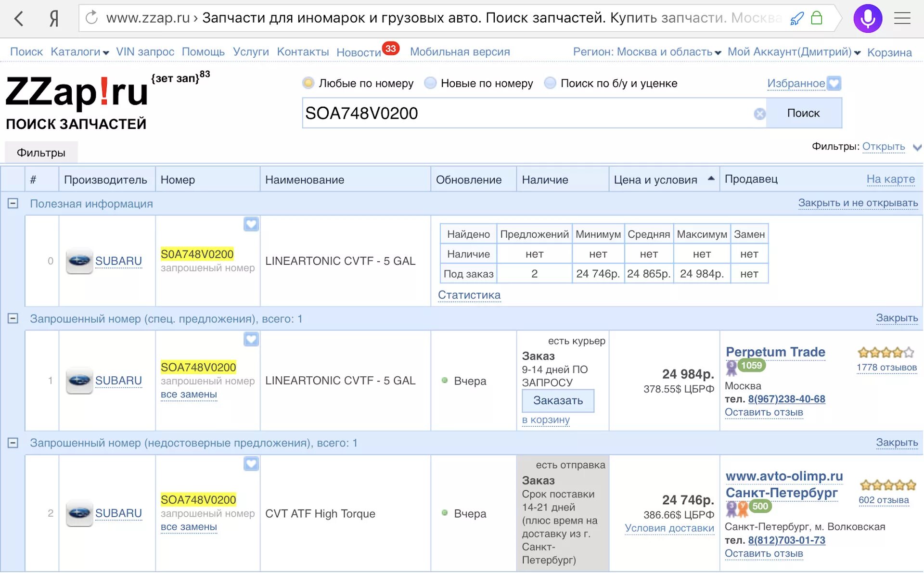
Task: Click phone number 8(967)238-40-68
Action: (786, 399)
